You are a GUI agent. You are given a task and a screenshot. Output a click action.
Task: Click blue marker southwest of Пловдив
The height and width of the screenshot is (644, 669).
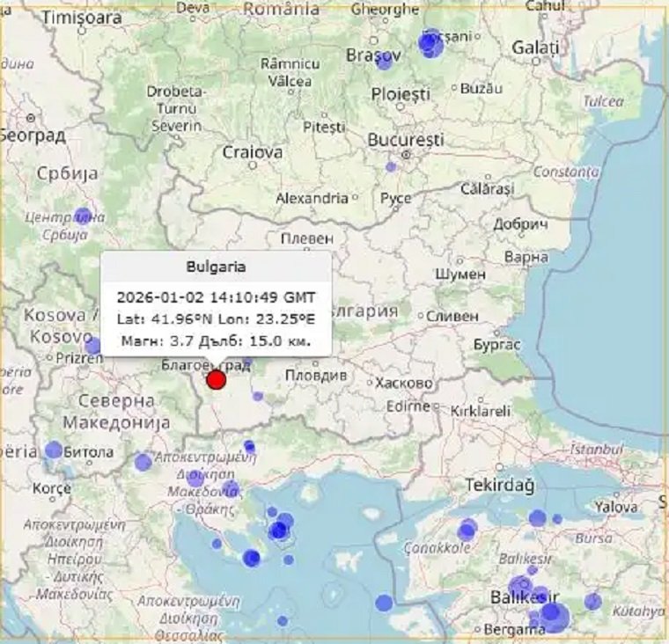(258, 396)
